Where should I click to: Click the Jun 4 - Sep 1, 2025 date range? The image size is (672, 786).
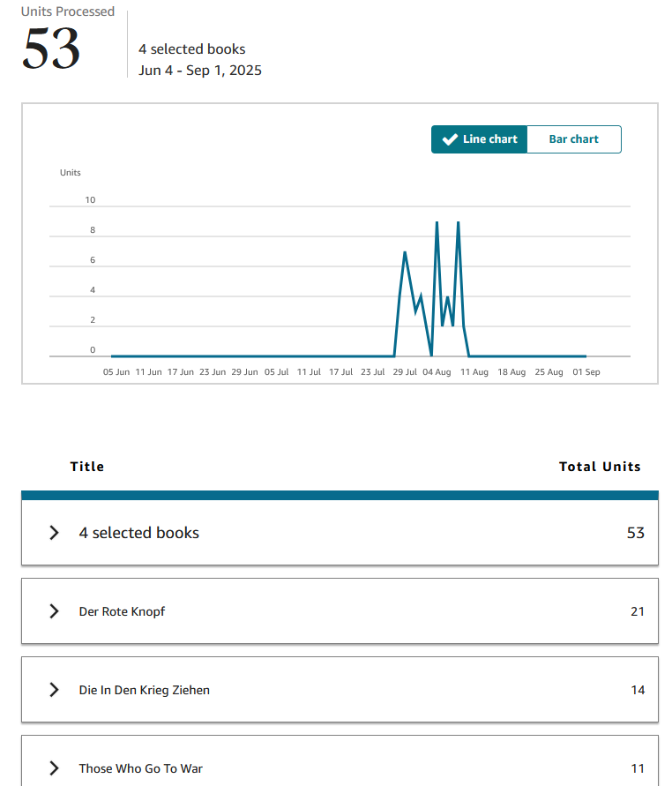200,71
